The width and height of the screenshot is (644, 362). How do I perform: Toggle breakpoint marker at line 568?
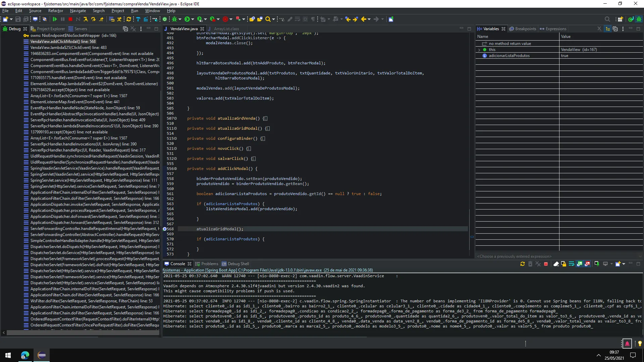[x=165, y=229]
